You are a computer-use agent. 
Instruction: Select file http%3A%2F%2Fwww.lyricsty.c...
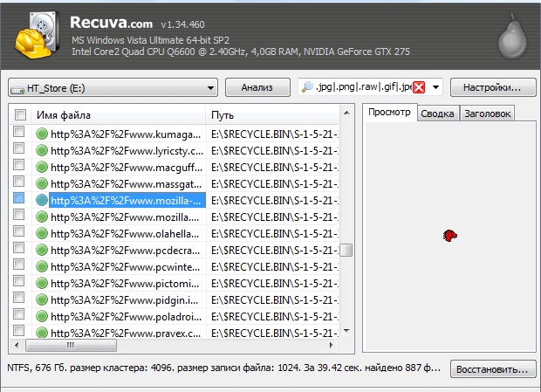127,150
